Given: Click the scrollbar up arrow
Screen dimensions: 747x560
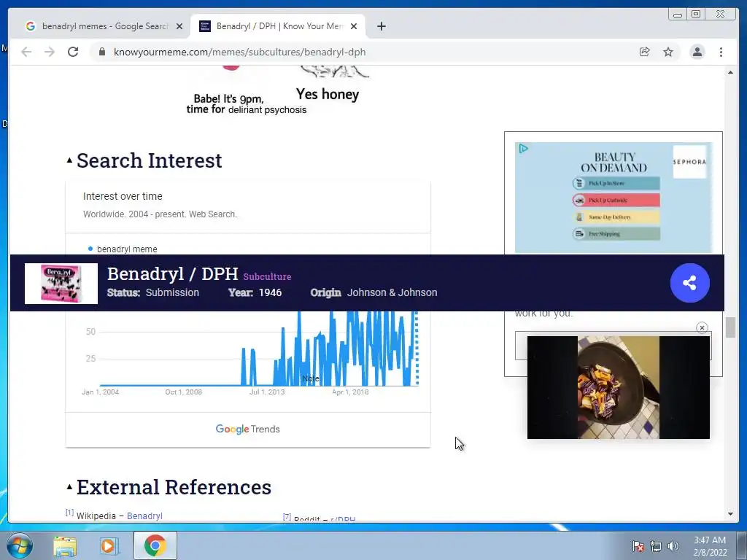Looking at the screenshot, I should click(x=730, y=72).
